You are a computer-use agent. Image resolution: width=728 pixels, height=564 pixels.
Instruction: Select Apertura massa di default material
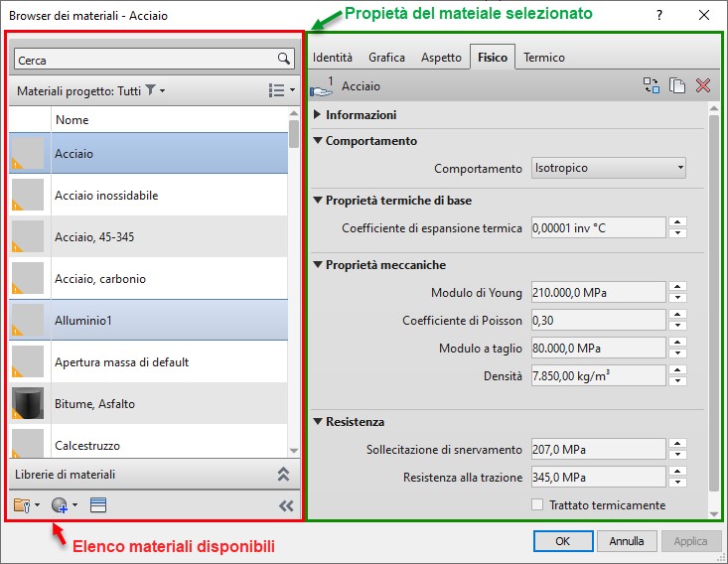(x=148, y=361)
